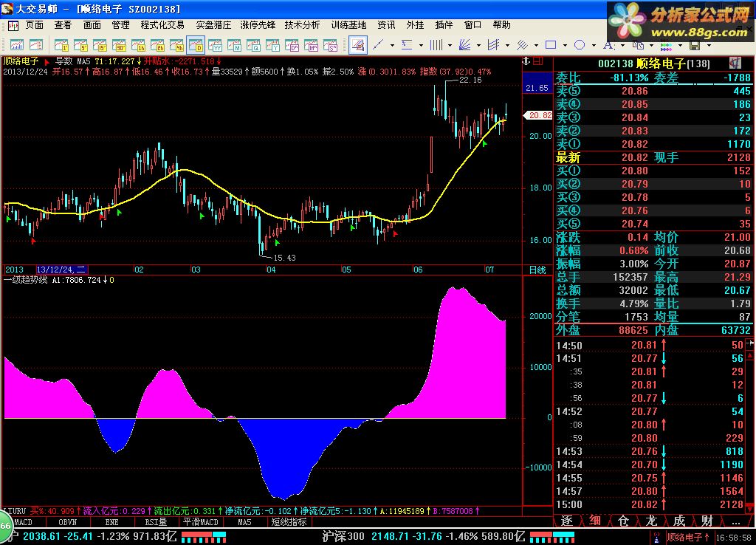Switch to the 平滑MACD indicator tab
Image resolution: width=756 pixels, height=545 pixels.
click(x=201, y=522)
